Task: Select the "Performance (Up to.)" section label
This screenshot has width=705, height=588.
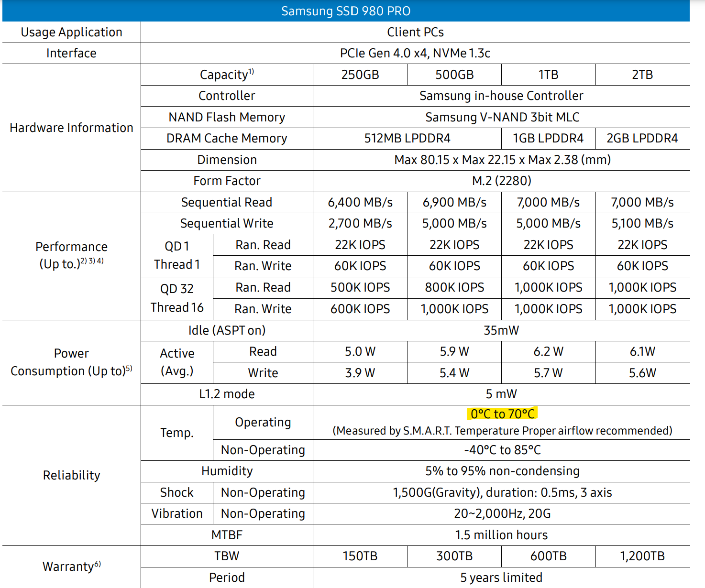Action: 72,255
